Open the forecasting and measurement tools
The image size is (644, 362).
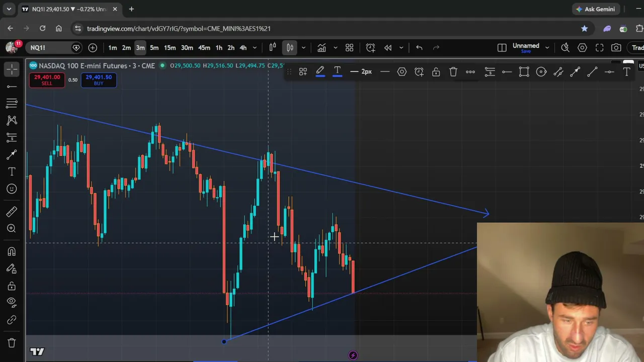pos(12,137)
